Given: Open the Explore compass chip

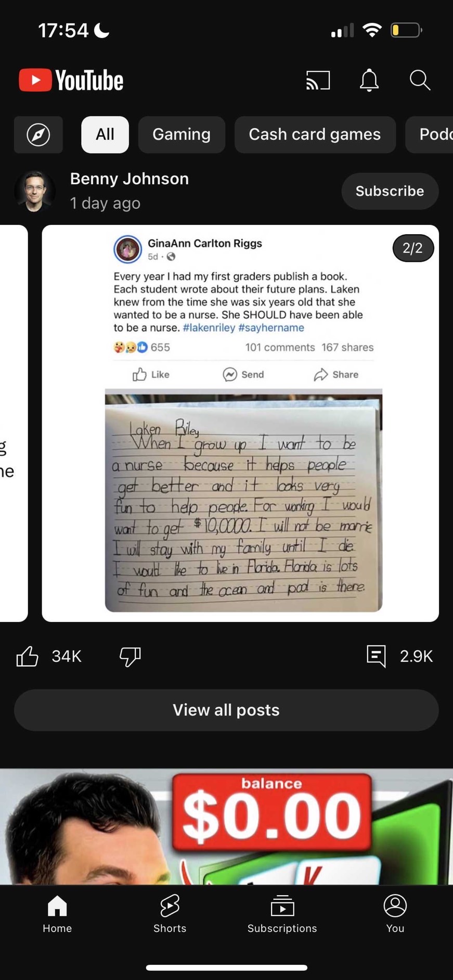Looking at the screenshot, I should (x=38, y=135).
